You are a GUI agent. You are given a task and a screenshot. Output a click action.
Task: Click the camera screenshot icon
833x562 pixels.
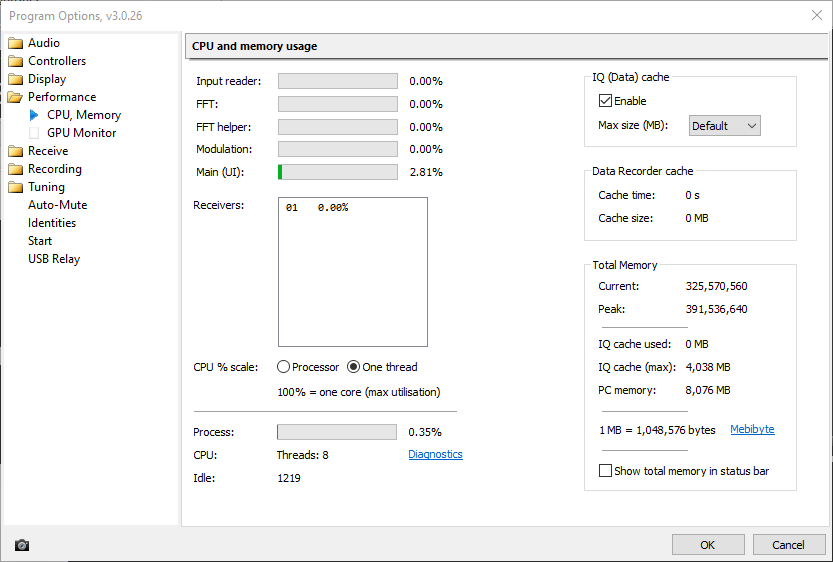[x=22, y=545]
